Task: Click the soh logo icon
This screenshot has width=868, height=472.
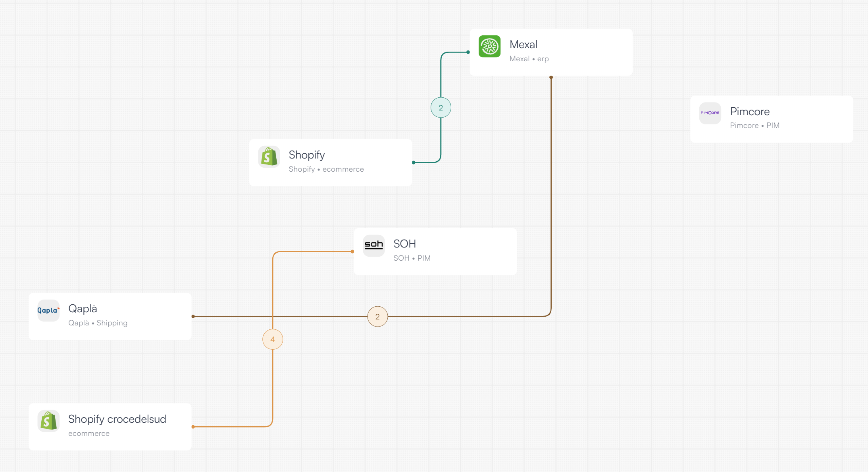Action: (x=373, y=246)
